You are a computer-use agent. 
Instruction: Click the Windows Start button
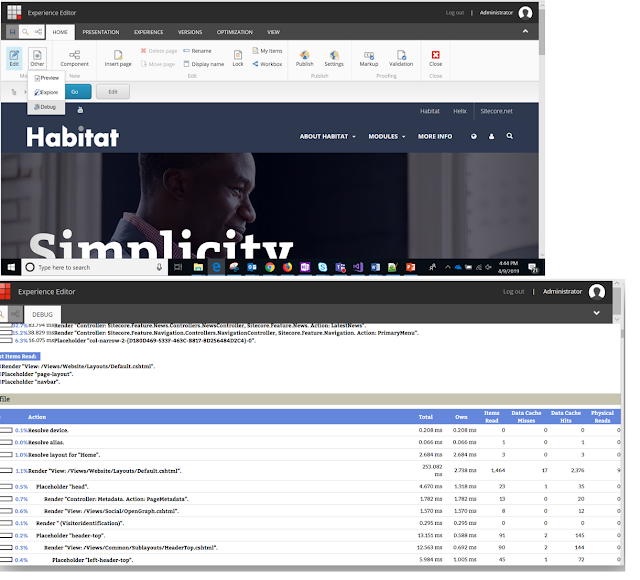tap(11, 267)
